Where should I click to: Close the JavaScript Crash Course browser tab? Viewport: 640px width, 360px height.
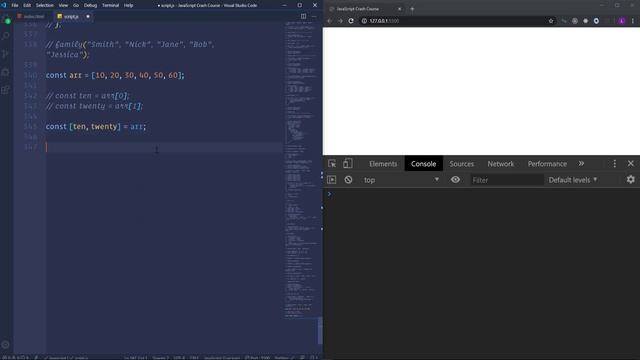tap(400, 9)
